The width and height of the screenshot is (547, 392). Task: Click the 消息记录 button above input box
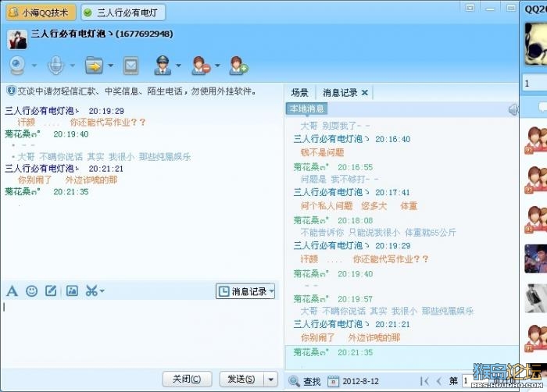pos(241,291)
